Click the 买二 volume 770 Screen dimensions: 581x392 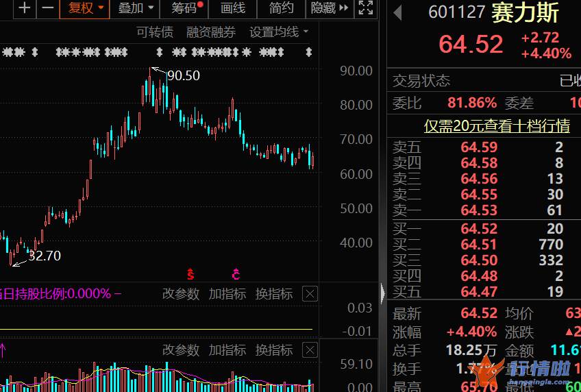coord(551,244)
